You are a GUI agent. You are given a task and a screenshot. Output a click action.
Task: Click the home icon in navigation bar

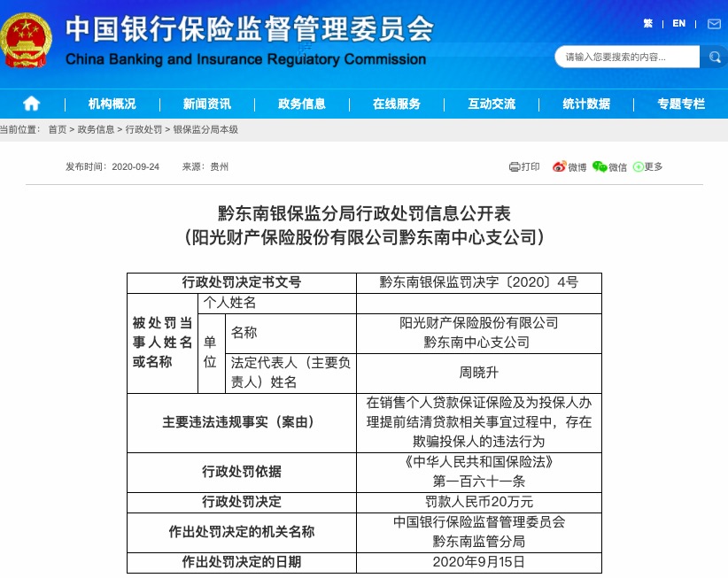[32, 104]
